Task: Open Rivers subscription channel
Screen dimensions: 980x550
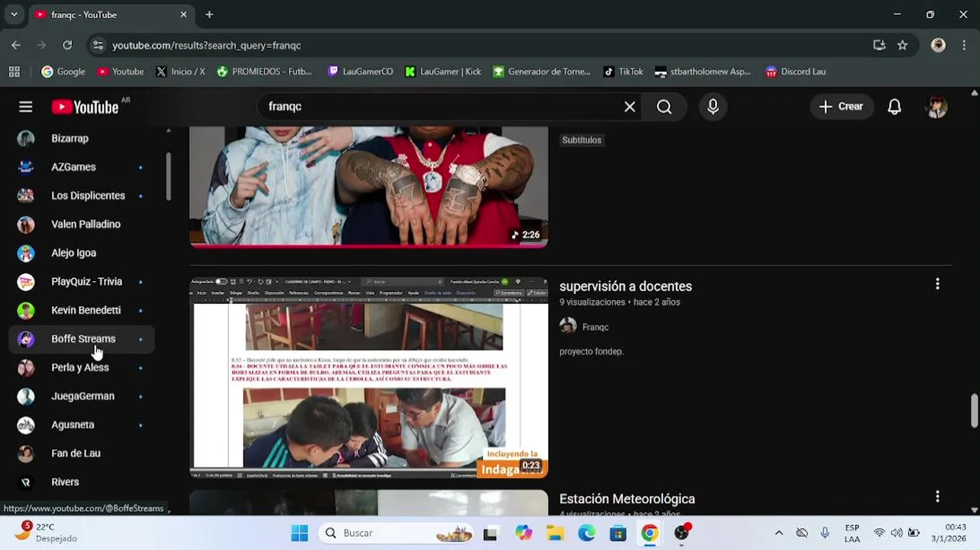Action: pos(82,482)
